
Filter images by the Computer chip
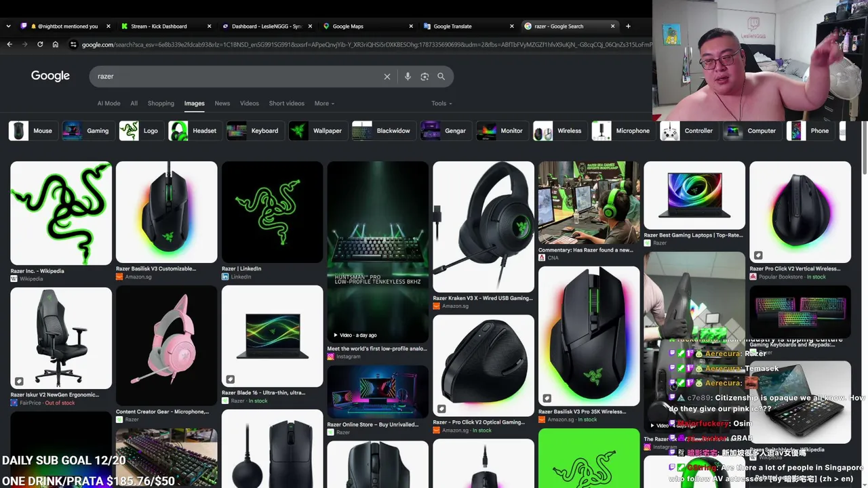pyautogui.click(x=751, y=131)
